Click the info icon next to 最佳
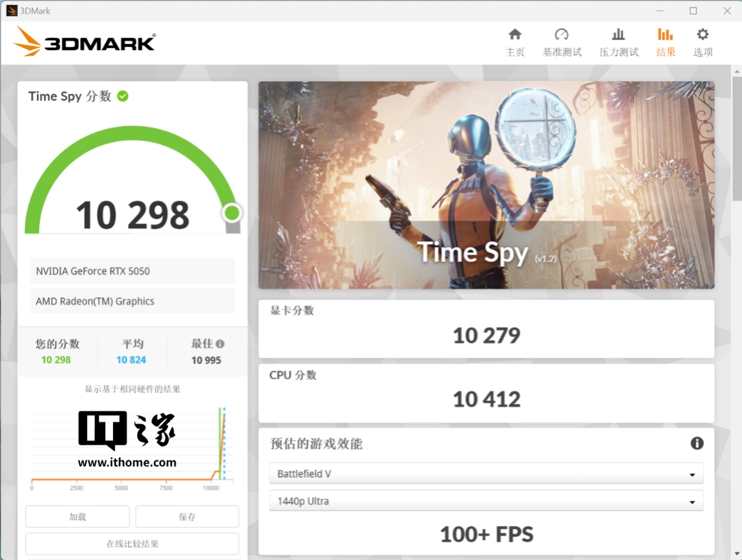 pyautogui.click(x=220, y=344)
